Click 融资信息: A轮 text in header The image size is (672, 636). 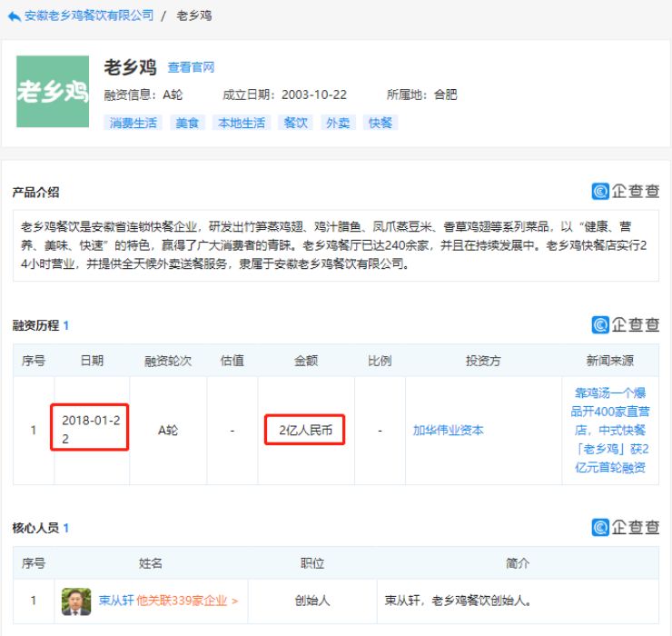click(143, 94)
